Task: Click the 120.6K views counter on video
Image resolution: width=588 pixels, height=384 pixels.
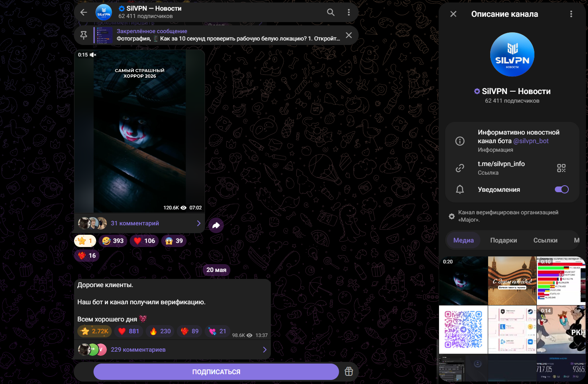Action: [x=175, y=208]
